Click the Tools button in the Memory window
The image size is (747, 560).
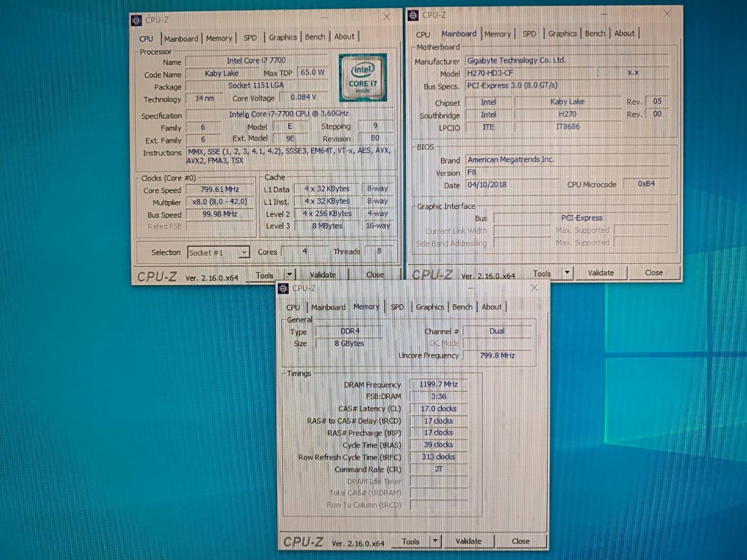(x=410, y=541)
